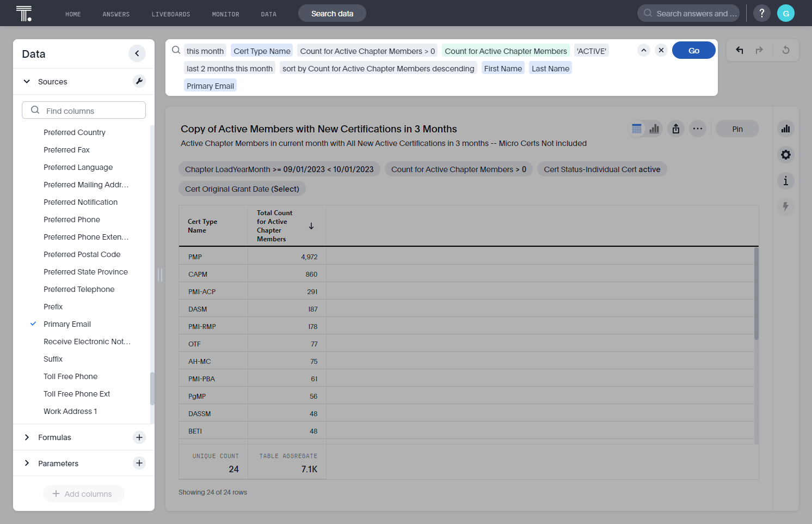Open the Answers tab
This screenshot has height=524, width=812.
coord(116,14)
